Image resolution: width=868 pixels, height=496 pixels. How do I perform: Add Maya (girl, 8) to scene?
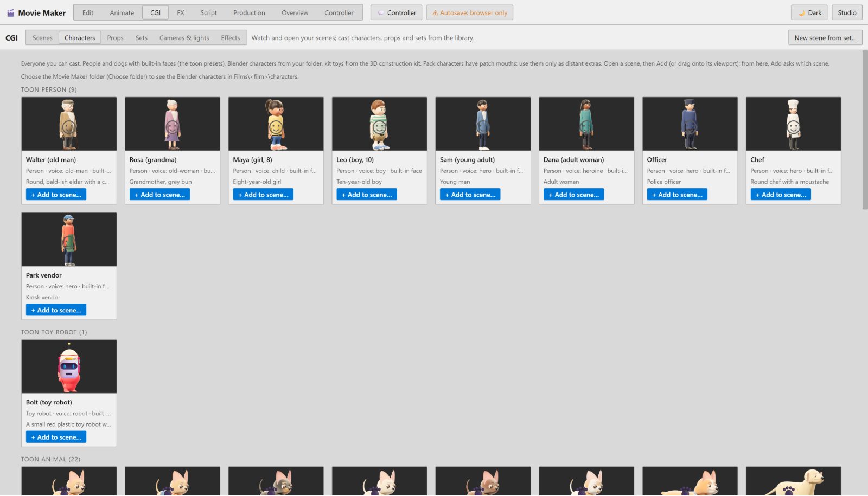coord(263,195)
